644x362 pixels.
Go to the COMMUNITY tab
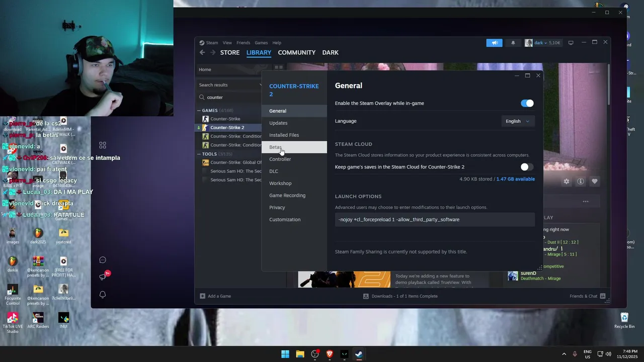click(x=297, y=52)
